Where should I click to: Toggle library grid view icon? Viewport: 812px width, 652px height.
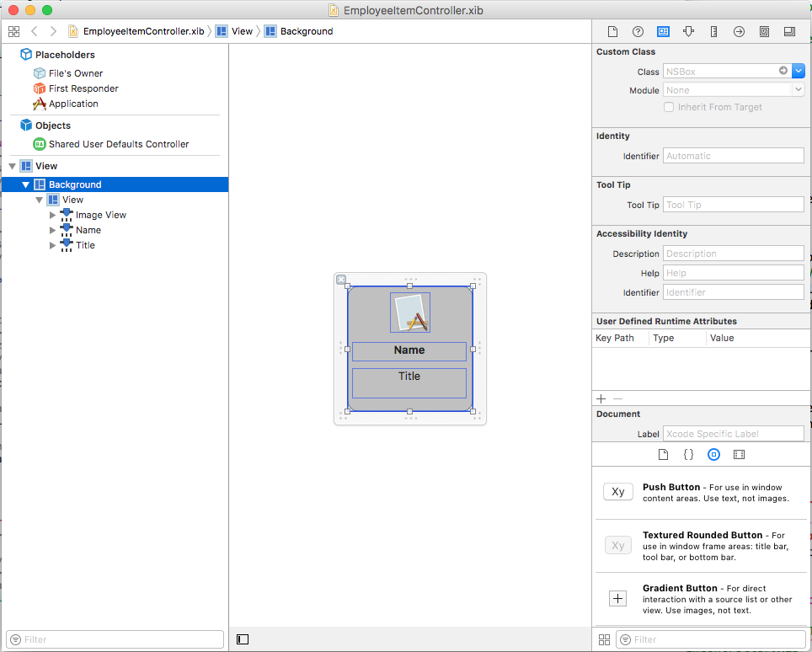(604, 639)
